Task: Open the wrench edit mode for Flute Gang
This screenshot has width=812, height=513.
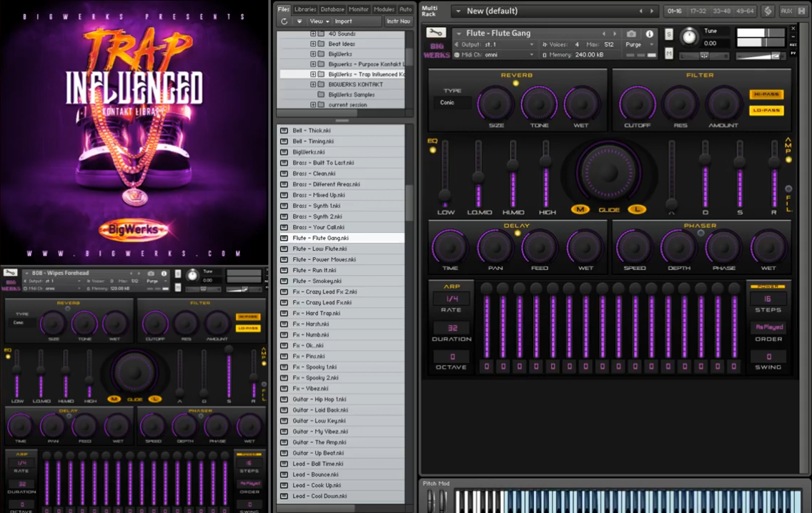Action: (435, 33)
